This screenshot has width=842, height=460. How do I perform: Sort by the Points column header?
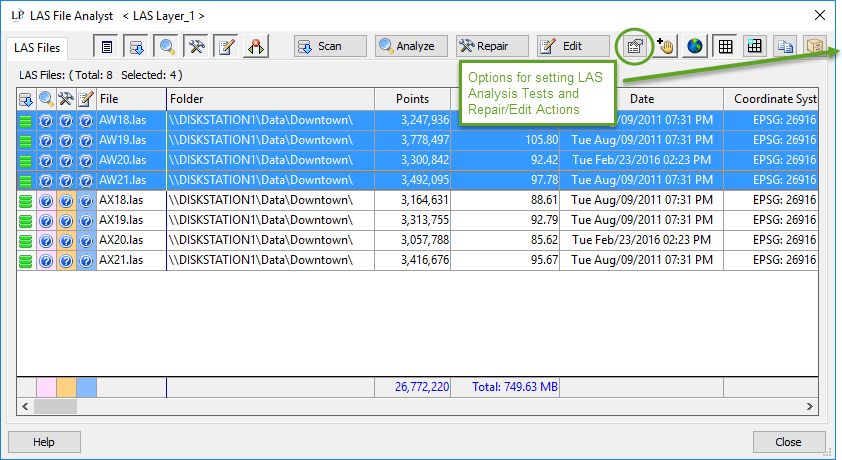[x=412, y=99]
